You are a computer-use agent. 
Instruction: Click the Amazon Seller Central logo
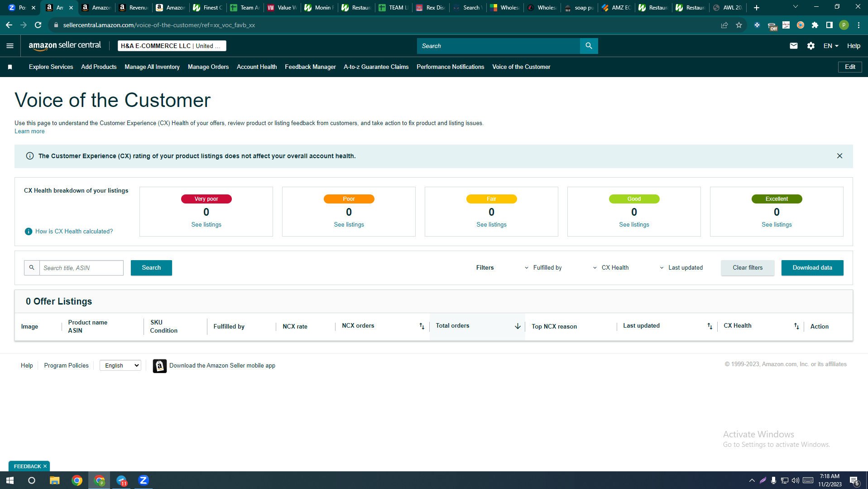tap(65, 46)
